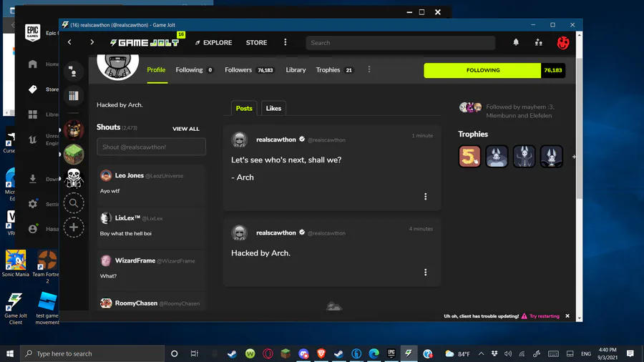Open the Library tab on profile

pyautogui.click(x=296, y=70)
